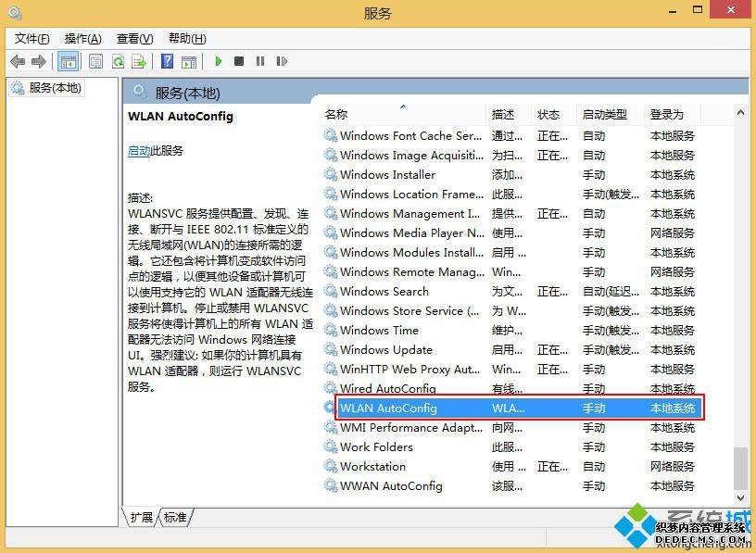Sort by the 状态 column header
The height and width of the screenshot is (553, 756).
[x=553, y=115]
